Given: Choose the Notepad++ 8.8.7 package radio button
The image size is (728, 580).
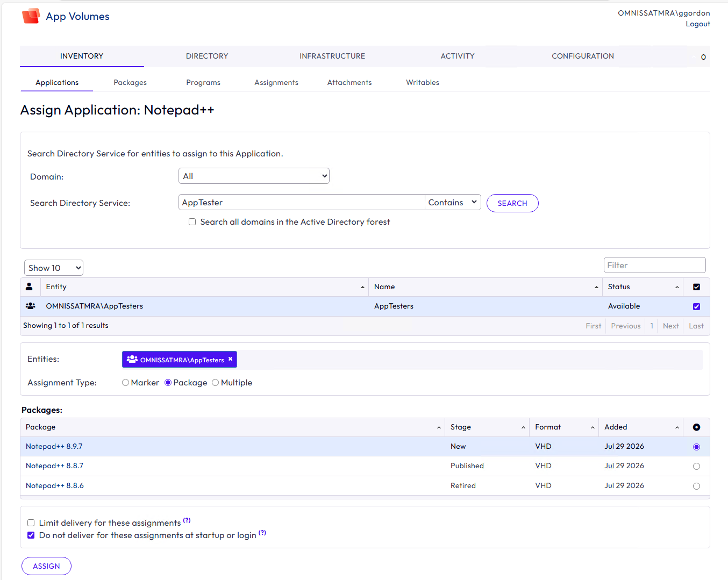Looking at the screenshot, I should pos(696,467).
